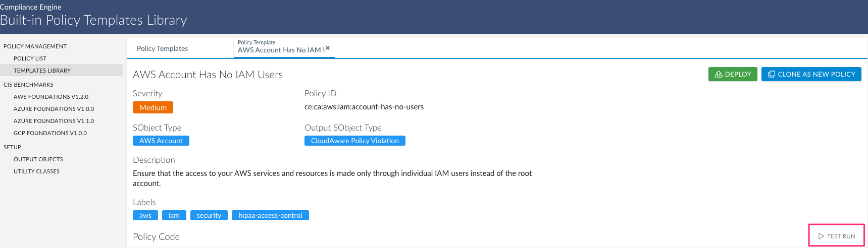Open Azure Foundations V1.1.0 benchmark
Screen dimensions: 868x248
(x=54, y=121)
